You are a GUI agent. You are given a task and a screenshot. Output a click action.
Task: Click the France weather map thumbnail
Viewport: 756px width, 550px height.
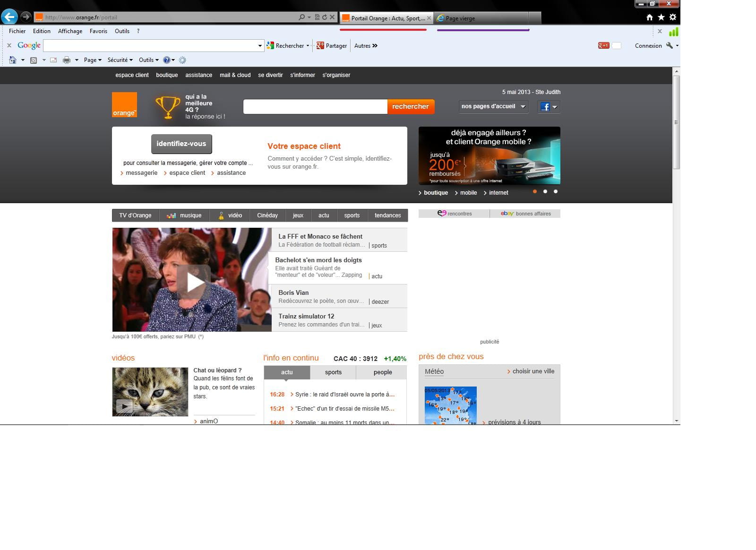click(450, 405)
